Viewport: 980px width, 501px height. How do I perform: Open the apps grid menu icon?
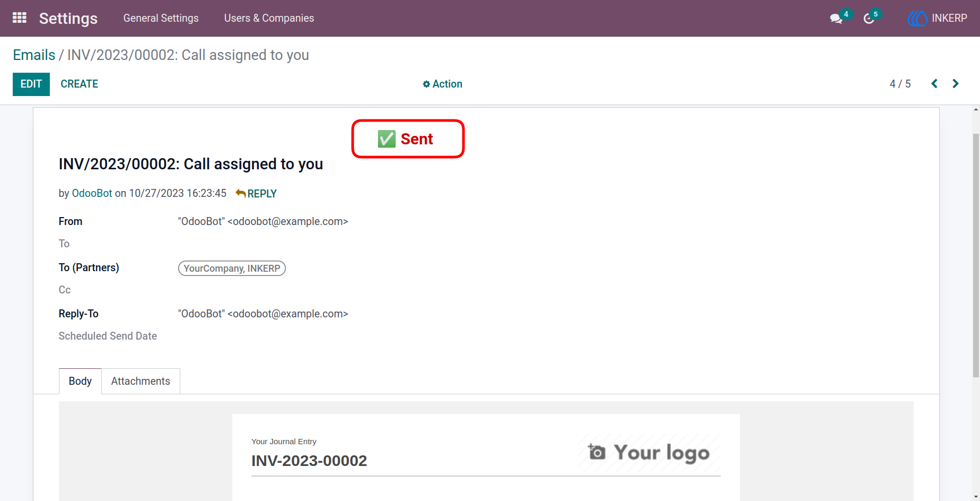coord(20,18)
